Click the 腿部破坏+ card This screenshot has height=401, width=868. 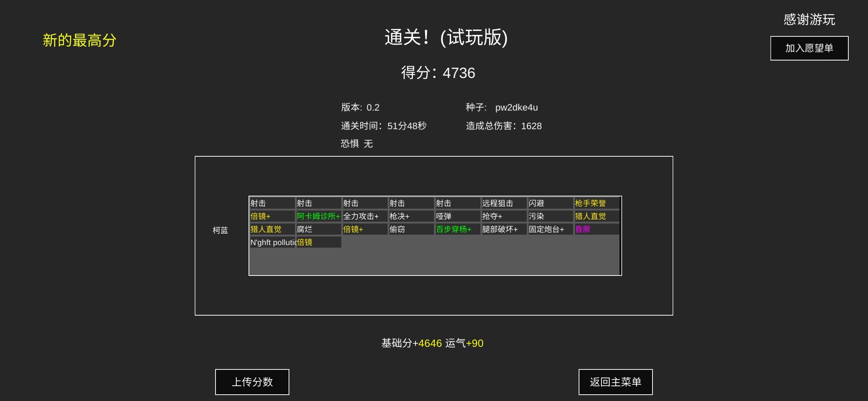click(503, 229)
